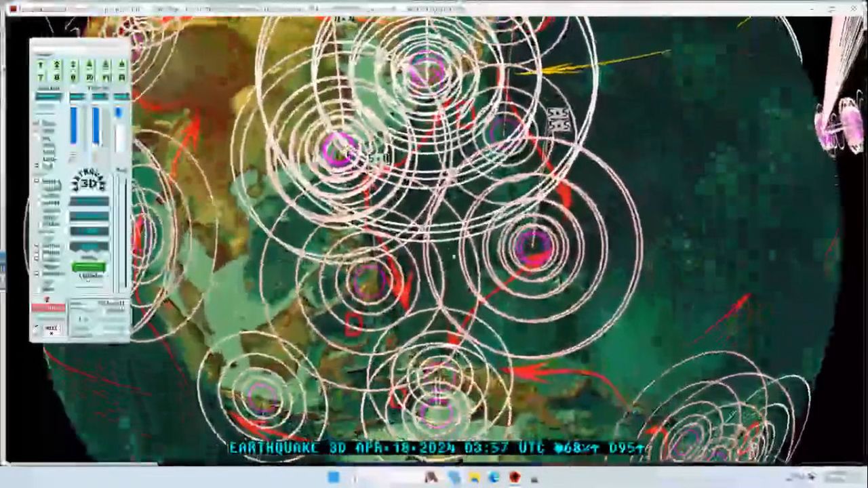Open the Microsoft Edge taskbar icon
The image size is (868, 488).
494,478
